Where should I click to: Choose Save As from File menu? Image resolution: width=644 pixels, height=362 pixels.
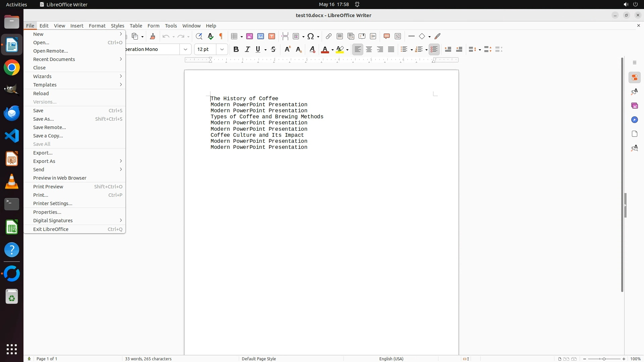click(44, 119)
